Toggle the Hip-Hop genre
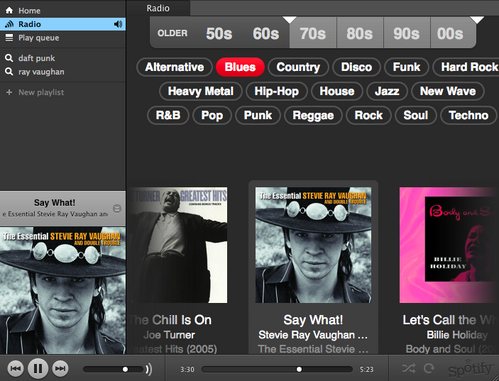 point(276,91)
